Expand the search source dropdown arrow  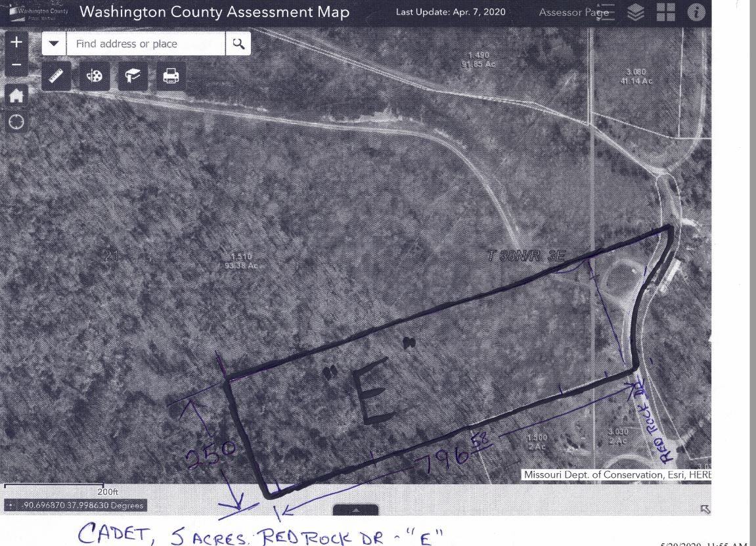pyautogui.click(x=54, y=44)
